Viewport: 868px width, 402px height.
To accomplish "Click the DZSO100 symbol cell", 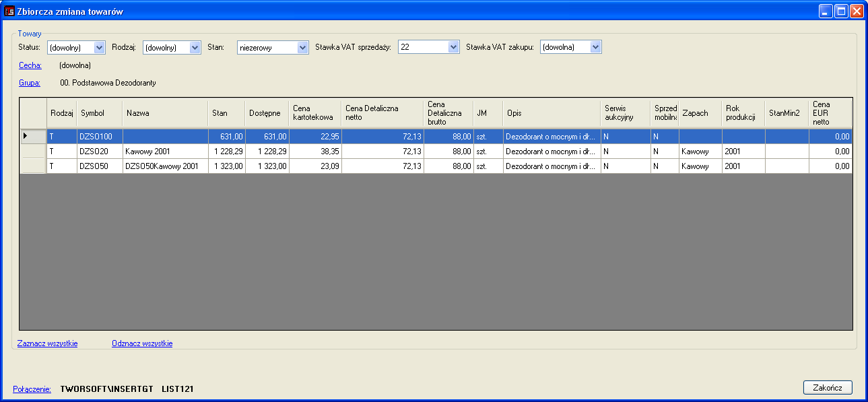I will [100, 136].
